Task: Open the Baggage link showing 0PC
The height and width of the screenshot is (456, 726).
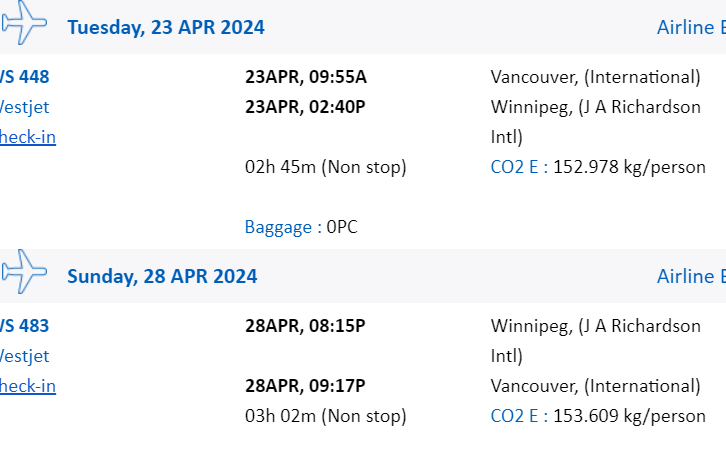Action: pos(278,227)
